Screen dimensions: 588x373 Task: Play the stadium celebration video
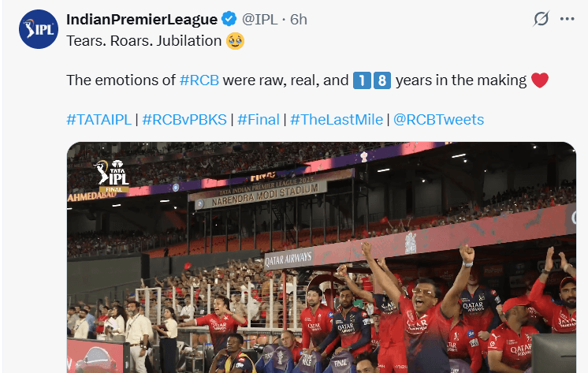[322, 257]
